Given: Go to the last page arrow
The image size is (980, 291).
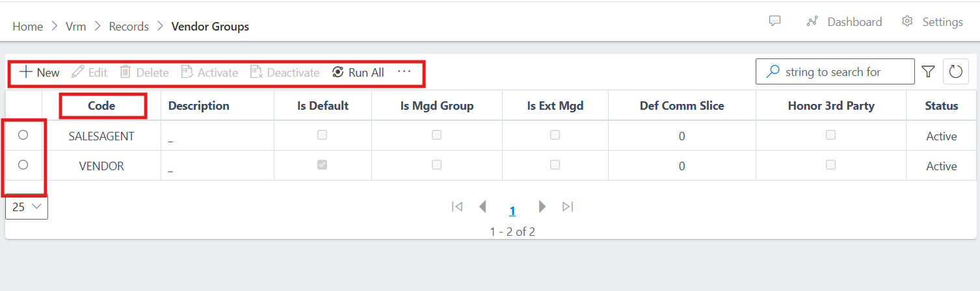Looking at the screenshot, I should (568, 207).
